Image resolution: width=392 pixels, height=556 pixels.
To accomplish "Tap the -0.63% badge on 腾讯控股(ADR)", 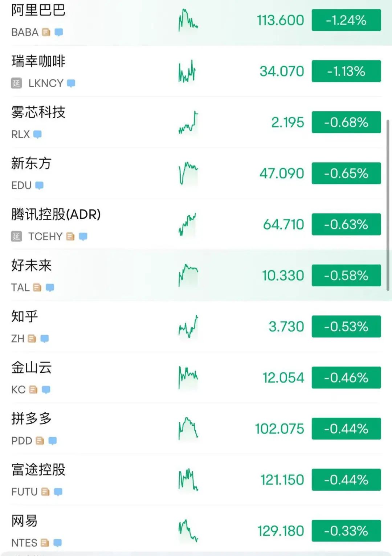I will tap(346, 225).
